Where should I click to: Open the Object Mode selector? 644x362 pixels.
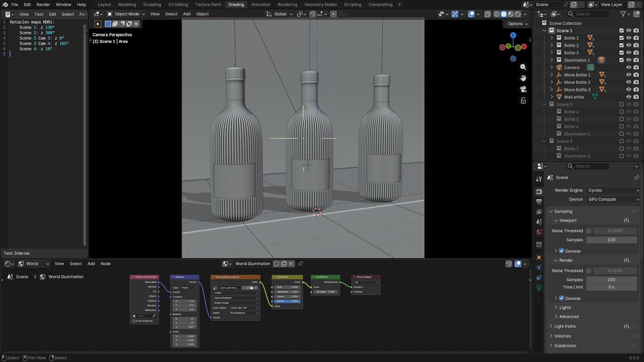click(x=126, y=14)
